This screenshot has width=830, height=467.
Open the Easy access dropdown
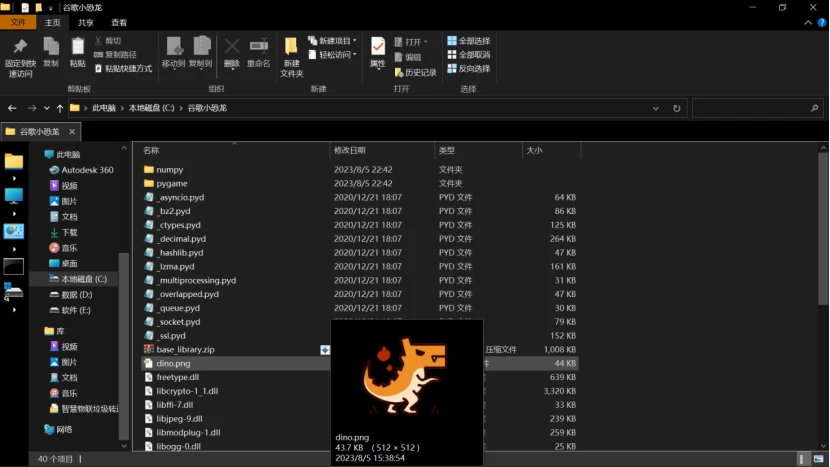pos(332,55)
